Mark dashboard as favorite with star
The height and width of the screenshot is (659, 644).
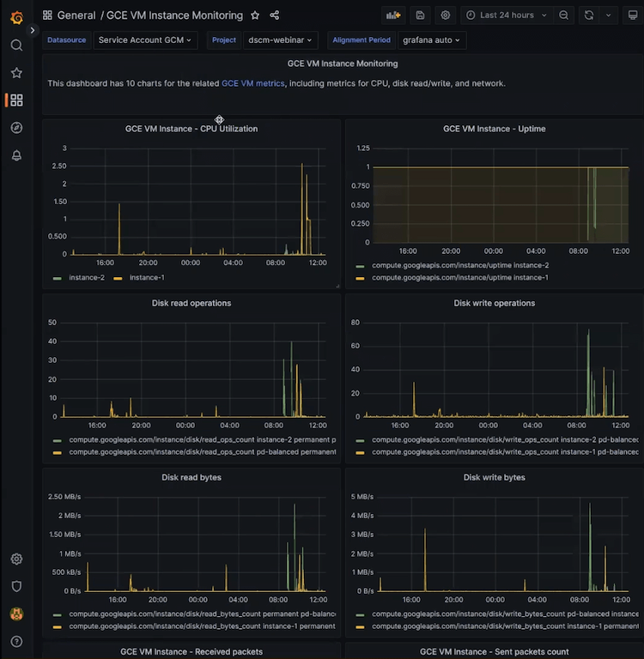[255, 15]
